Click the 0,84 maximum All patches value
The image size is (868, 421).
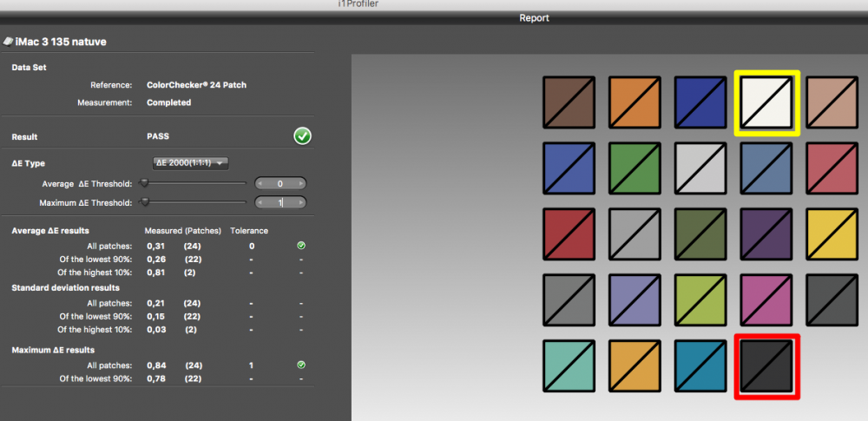(156, 365)
